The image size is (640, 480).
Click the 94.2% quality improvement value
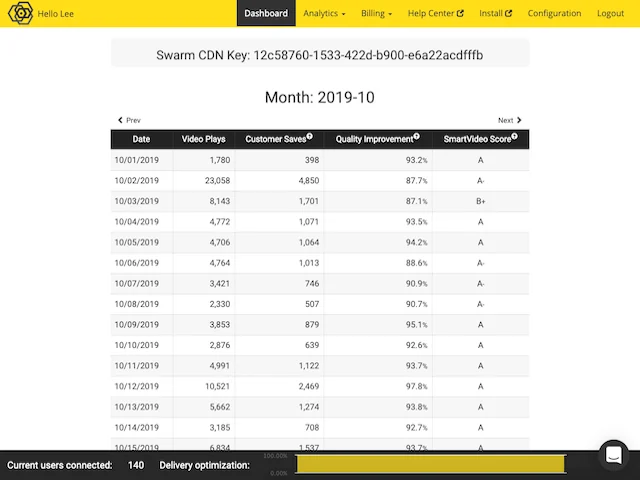pos(416,242)
